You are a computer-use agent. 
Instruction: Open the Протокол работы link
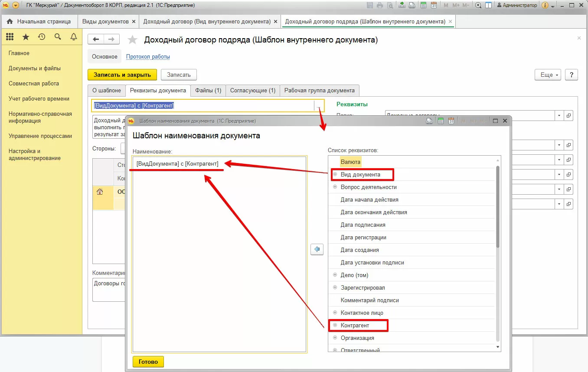148,56
